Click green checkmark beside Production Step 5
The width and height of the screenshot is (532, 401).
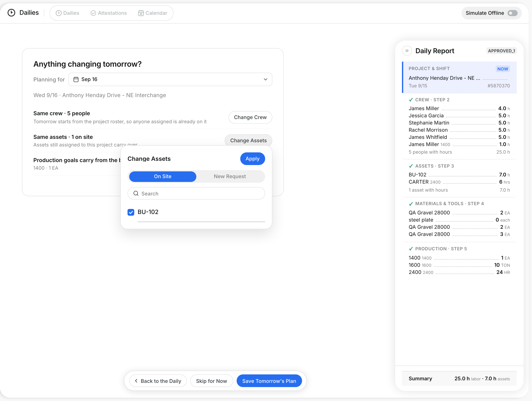[411, 249]
